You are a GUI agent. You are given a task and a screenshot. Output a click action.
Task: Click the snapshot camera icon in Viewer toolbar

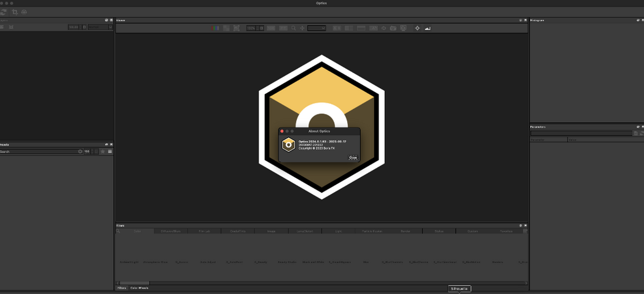[x=393, y=28]
